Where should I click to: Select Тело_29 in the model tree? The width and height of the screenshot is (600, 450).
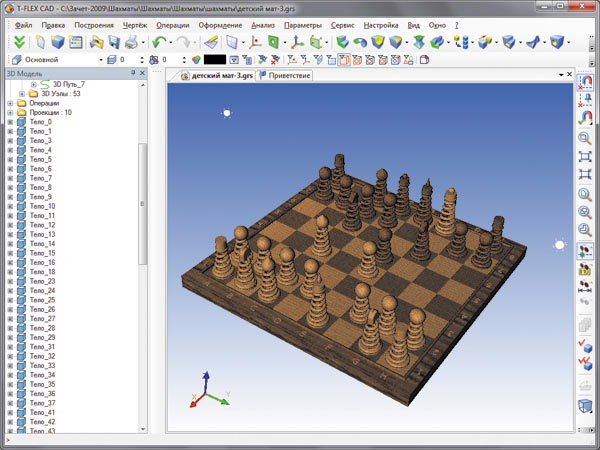42,338
